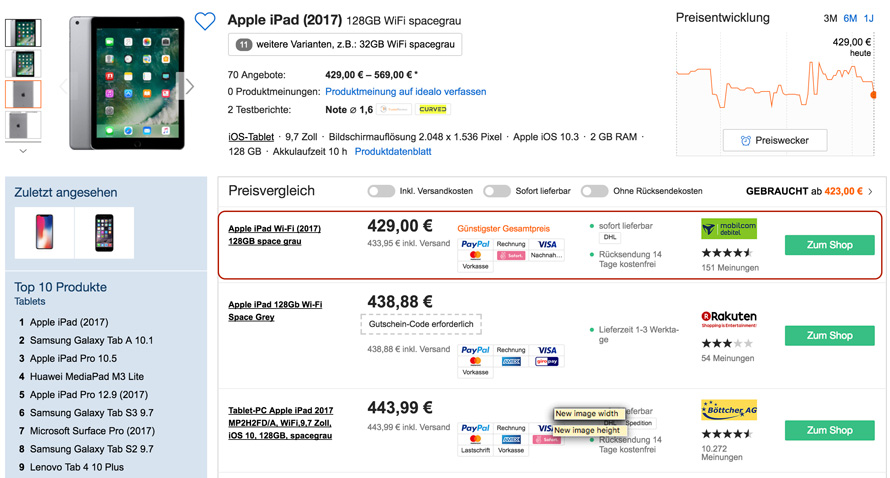
Task: Click the Rakuten shop logo
Action: 729,320
